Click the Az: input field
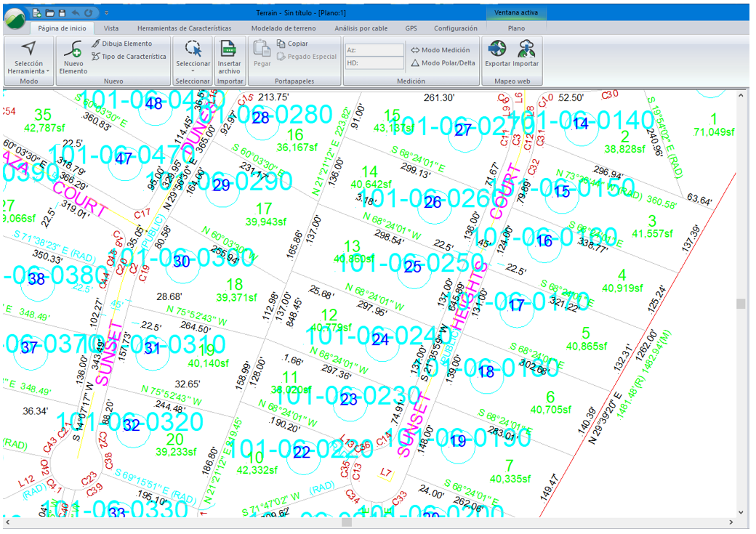 [374, 50]
